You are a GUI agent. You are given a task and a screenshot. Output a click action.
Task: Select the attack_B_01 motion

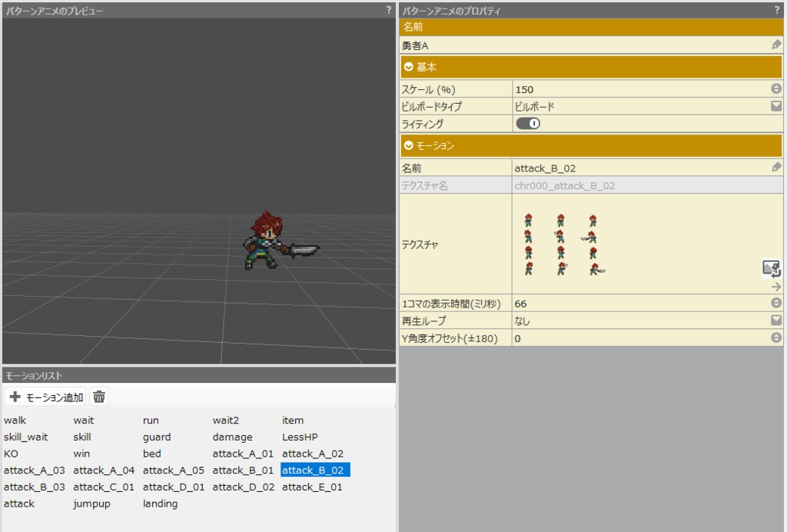point(243,470)
